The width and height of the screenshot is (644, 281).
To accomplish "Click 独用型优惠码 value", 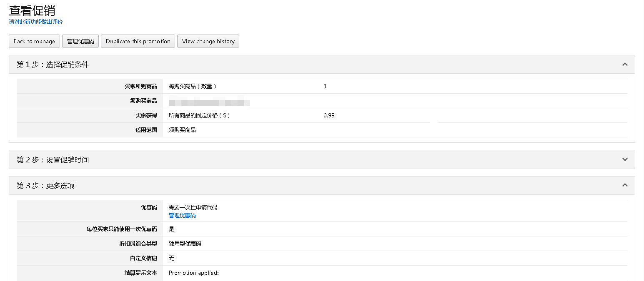I will point(185,244).
